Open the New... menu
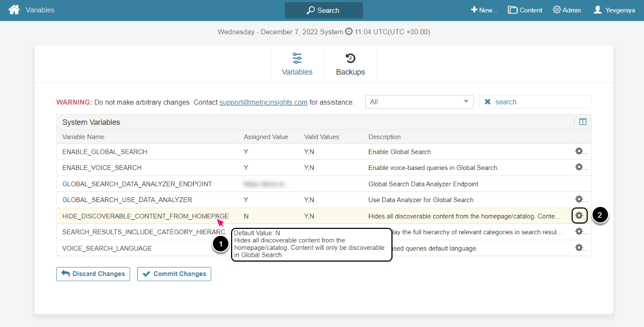The image size is (644, 327). point(484,10)
